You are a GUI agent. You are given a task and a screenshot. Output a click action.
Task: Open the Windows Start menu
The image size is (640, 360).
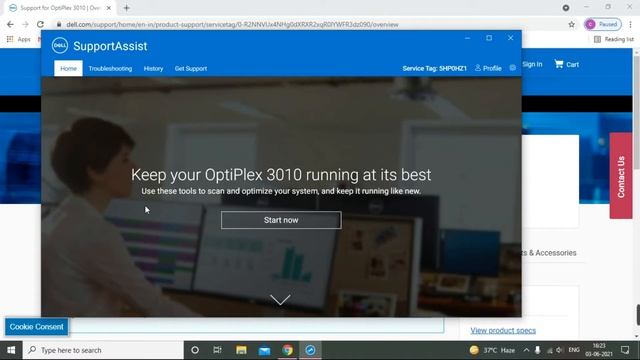pos(11,350)
